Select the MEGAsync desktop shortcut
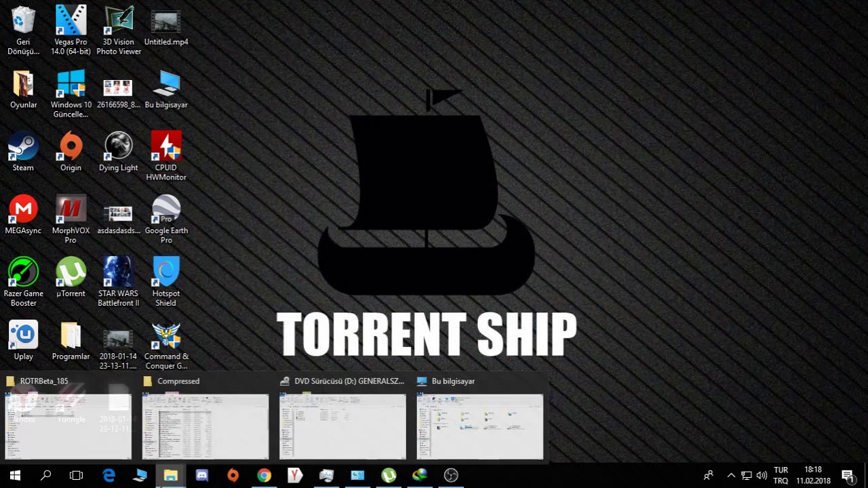 [23, 216]
